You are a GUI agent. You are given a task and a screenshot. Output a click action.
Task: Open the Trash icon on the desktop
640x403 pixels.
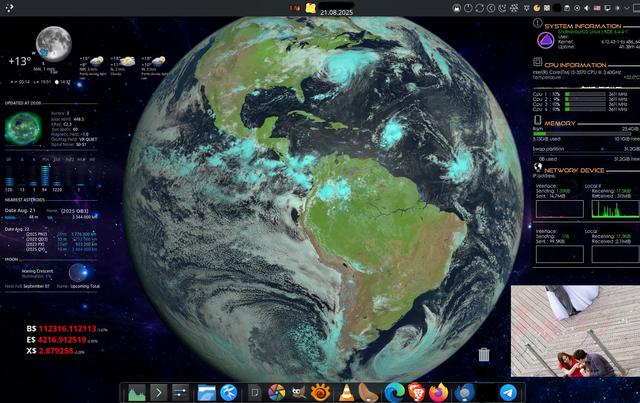484,354
